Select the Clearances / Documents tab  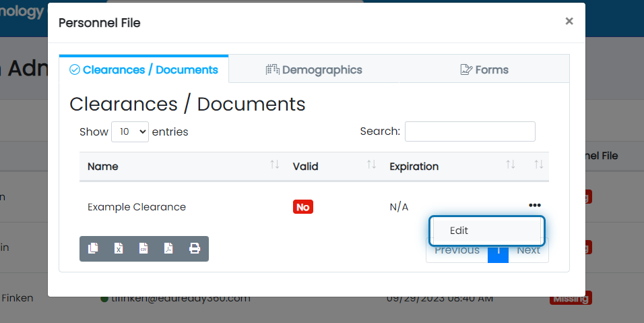143,69
